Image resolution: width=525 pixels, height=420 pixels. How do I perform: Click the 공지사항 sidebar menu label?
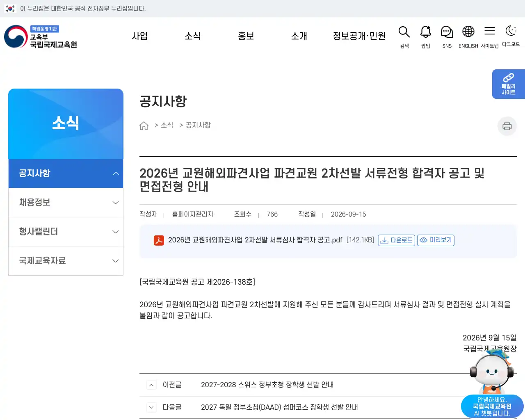tap(34, 173)
